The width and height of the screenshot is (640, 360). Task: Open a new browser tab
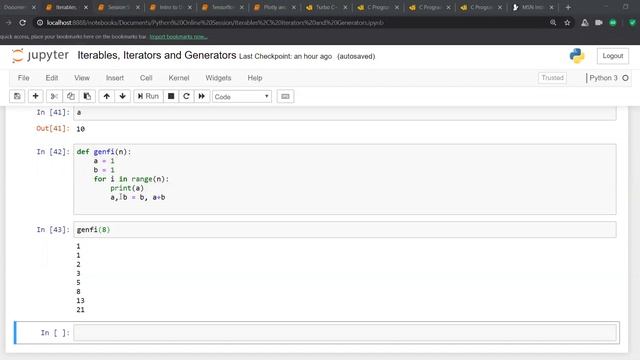(568, 7)
